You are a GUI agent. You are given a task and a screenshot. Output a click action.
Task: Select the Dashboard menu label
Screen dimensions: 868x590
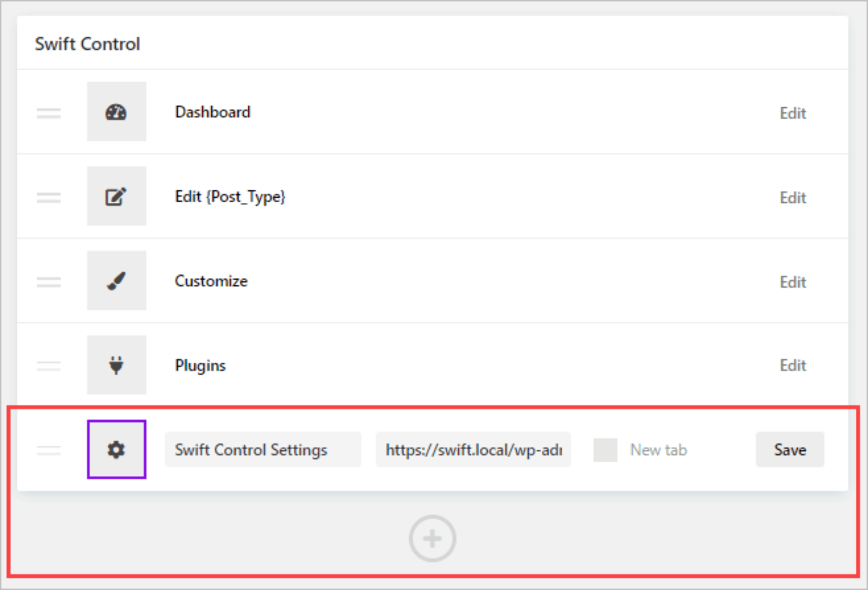[213, 112]
